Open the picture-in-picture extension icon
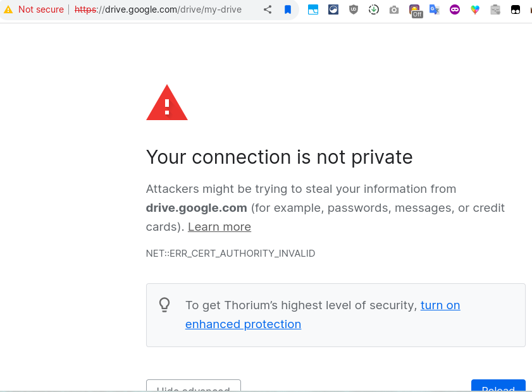The height and width of the screenshot is (392, 532). (313, 9)
